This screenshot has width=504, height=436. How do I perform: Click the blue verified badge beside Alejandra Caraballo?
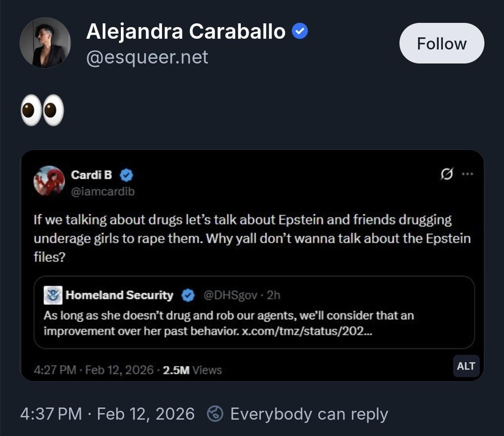pos(300,32)
